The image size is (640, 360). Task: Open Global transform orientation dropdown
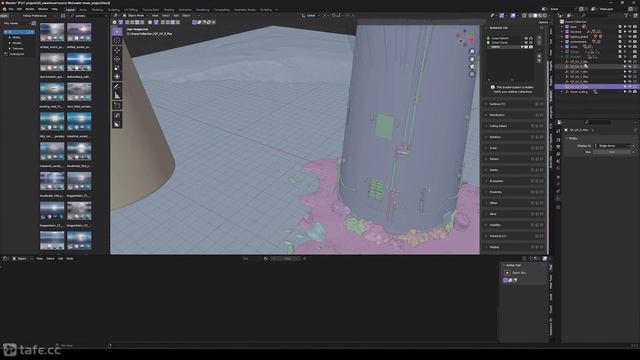pos(311,16)
